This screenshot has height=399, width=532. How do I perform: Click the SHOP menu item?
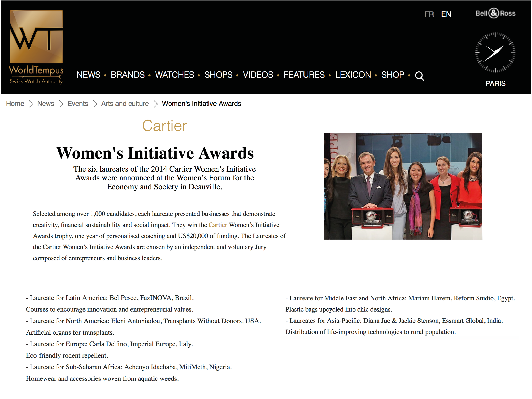tap(392, 75)
